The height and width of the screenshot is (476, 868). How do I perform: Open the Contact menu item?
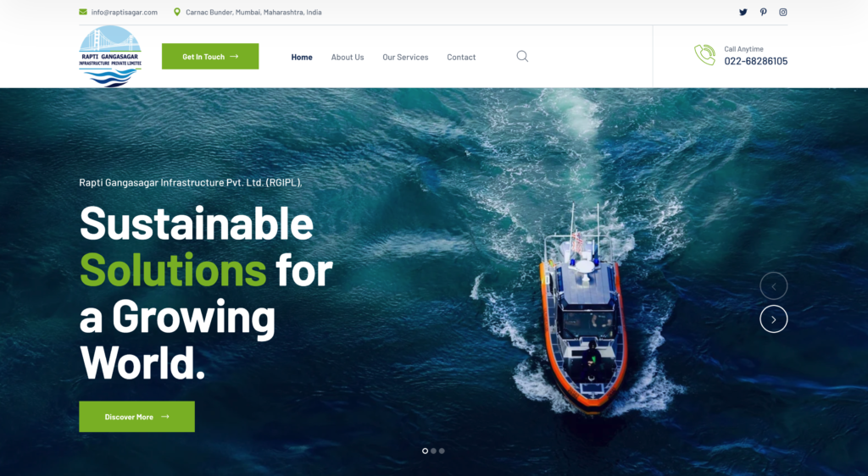click(x=461, y=57)
